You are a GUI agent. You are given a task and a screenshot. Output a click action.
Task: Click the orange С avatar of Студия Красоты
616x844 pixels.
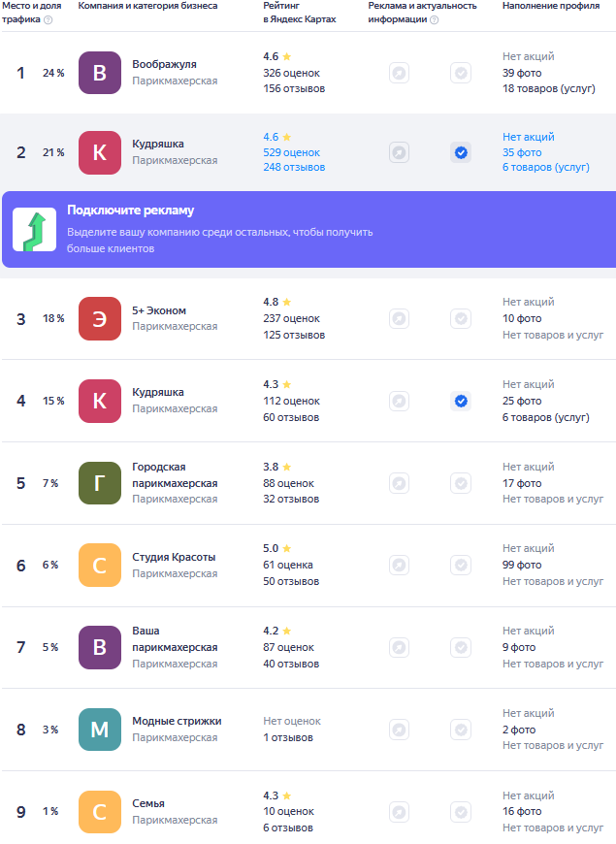(x=100, y=566)
